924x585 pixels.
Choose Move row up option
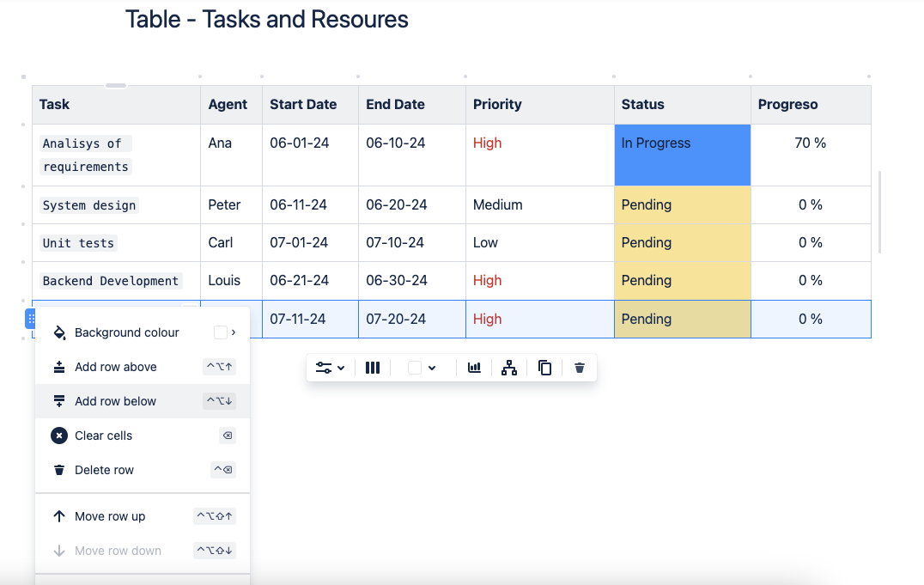point(110,516)
